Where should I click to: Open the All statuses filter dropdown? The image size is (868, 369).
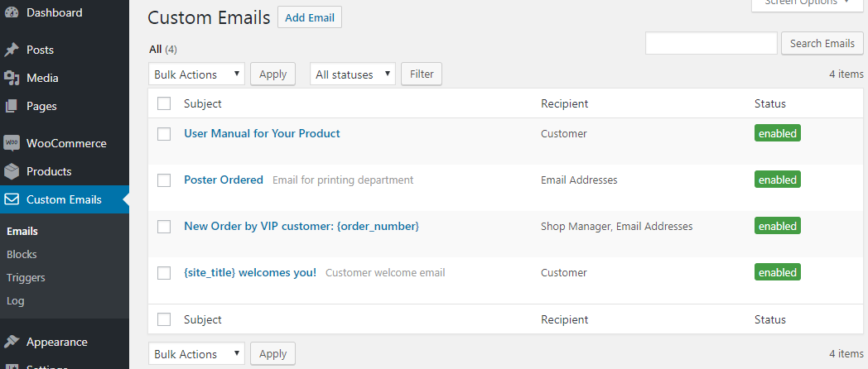[x=353, y=74]
